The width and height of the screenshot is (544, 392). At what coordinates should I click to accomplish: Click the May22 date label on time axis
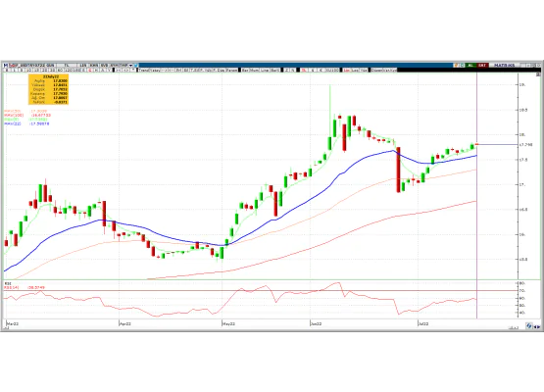pyautogui.click(x=228, y=323)
